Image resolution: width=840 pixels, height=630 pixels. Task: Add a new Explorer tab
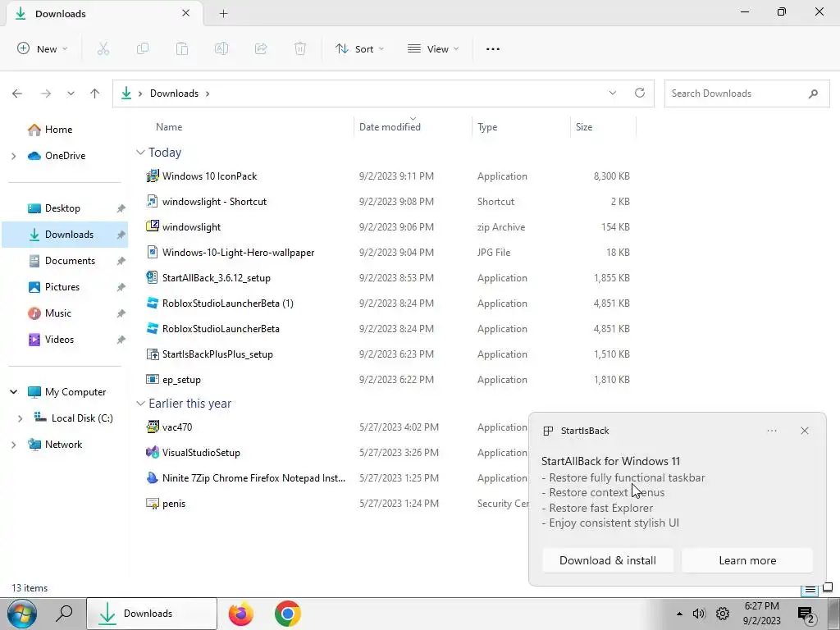pos(223,14)
